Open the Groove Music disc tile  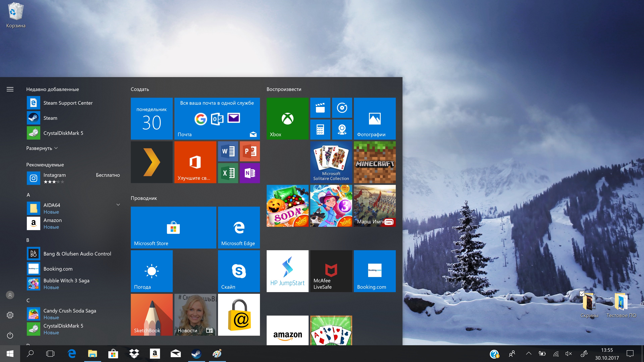pyautogui.click(x=342, y=108)
